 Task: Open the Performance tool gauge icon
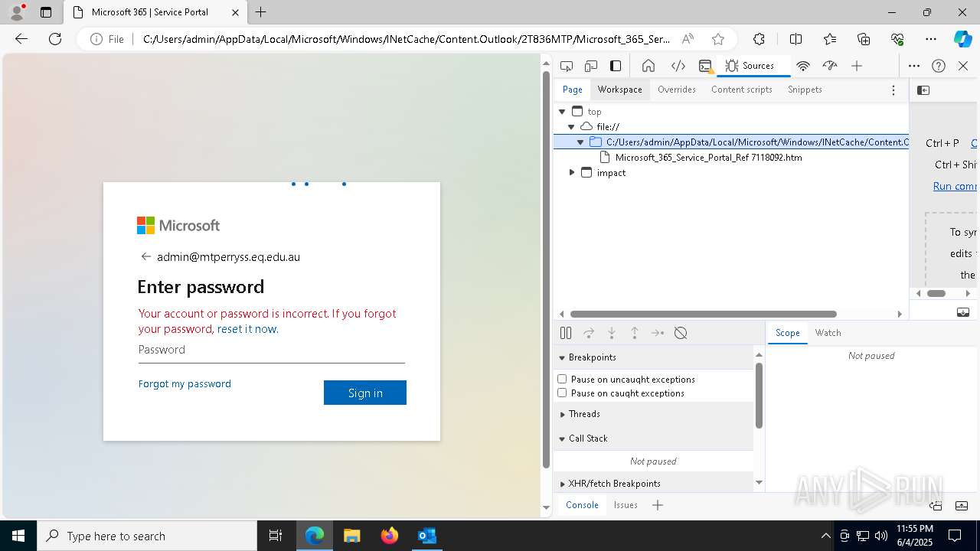(830, 66)
